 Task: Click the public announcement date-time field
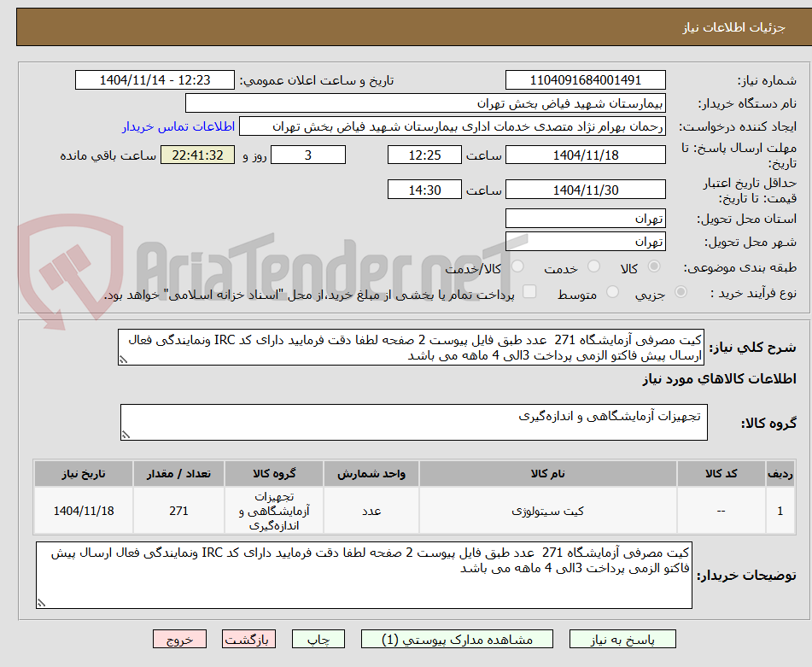point(155,80)
